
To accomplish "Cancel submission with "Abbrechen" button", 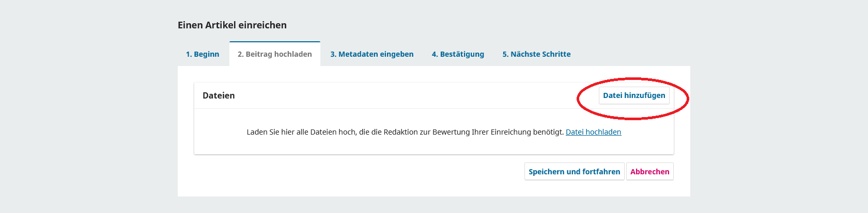I will point(649,172).
